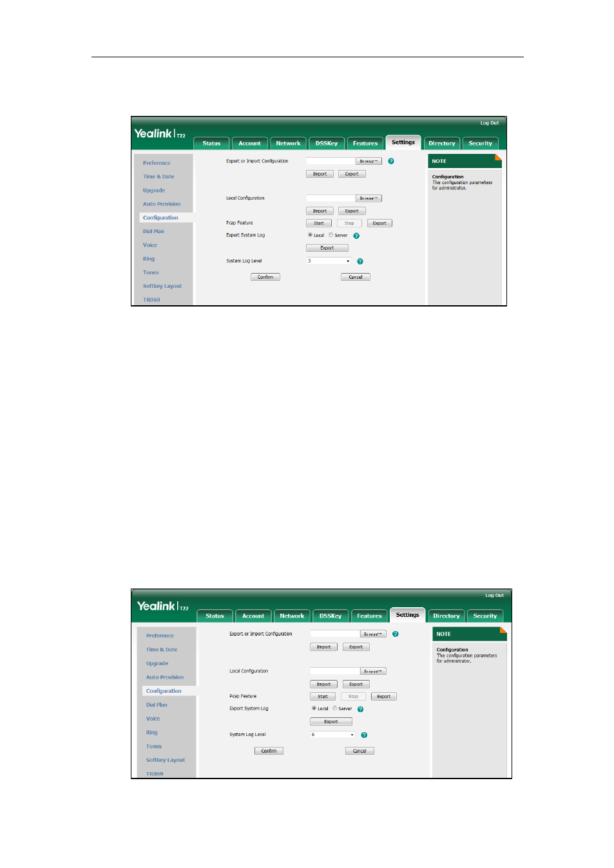Click help icon beside Export or Import Configuration, upper screenshot
Viewport: 614px width, 868px height.
tap(391, 161)
